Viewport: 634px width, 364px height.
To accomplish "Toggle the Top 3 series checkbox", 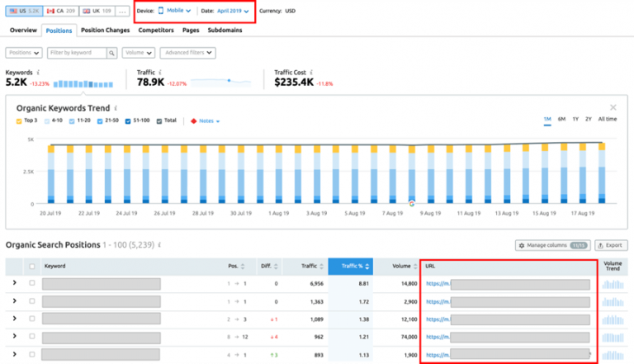I will pyautogui.click(x=20, y=121).
